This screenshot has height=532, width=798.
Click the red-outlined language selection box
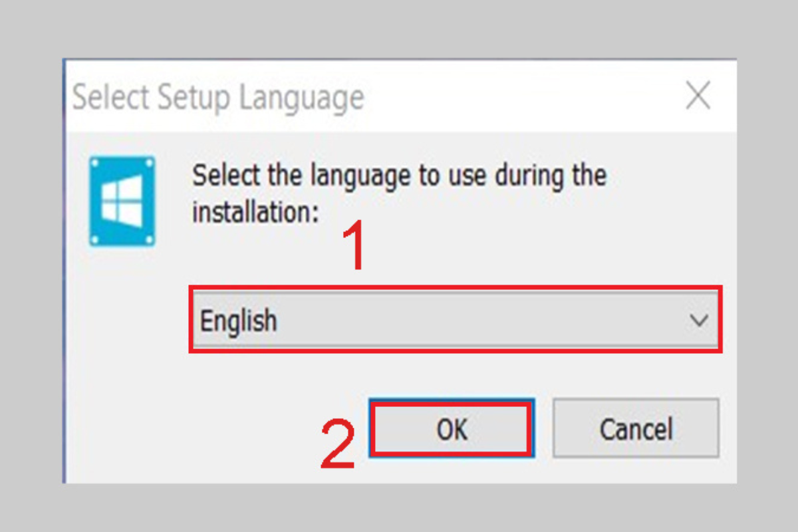point(456,320)
